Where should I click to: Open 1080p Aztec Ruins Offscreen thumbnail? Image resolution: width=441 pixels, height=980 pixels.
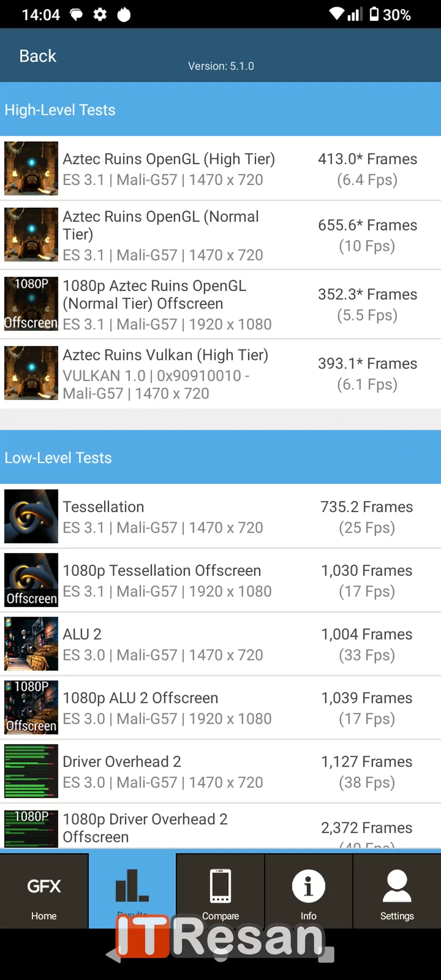point(31,304)
